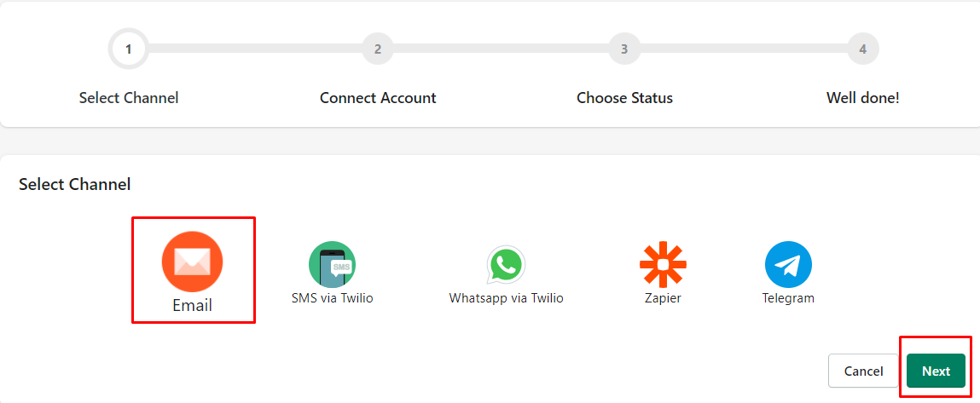
Task: Cancel the channel setup wizard
Action: pos(863,371)
